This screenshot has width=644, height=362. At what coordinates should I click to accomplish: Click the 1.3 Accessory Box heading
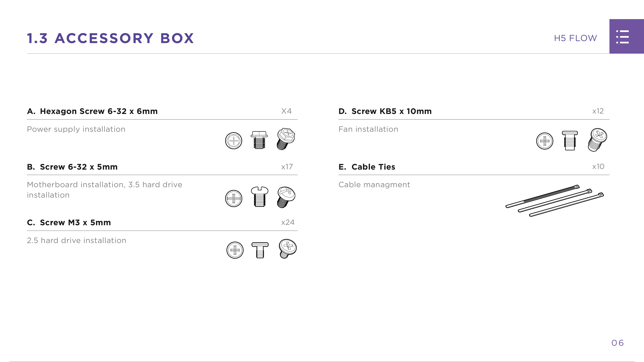(110, 38)
